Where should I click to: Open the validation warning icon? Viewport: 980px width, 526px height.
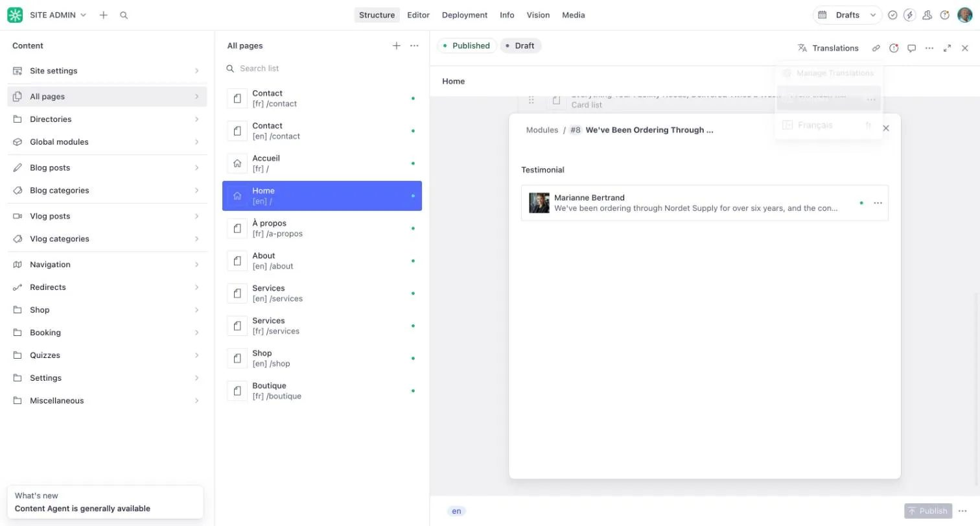(894, 48)
